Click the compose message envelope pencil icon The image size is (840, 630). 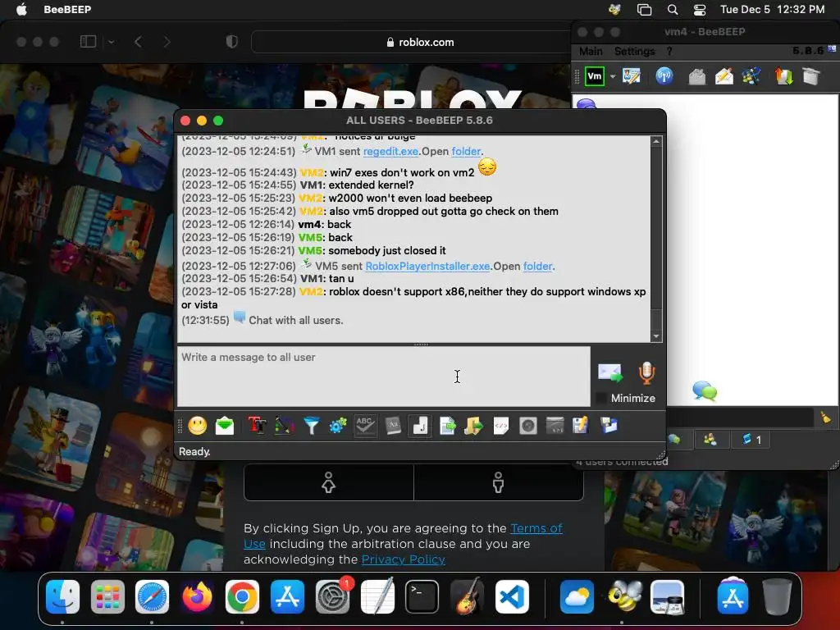[724, 76]
